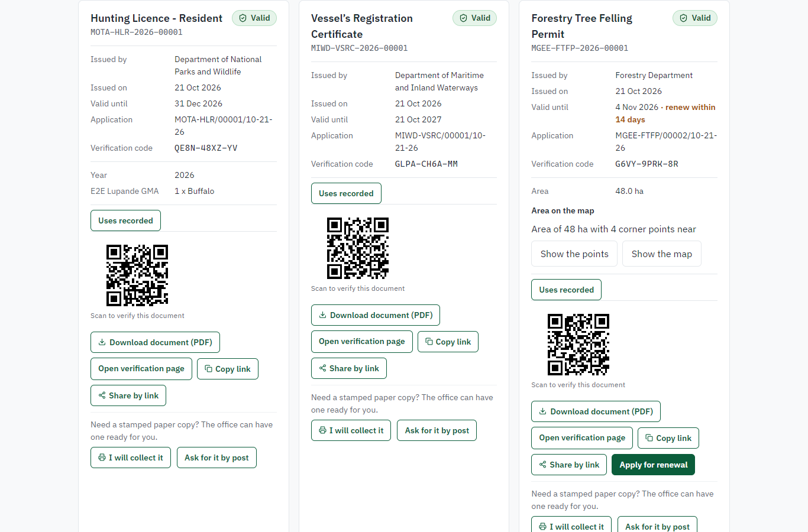This screenshot has width=808, height=532.
Task: Click the Vessel's Registration Certificate QR code
Action: pyautogui.click(x=358, y=248)
